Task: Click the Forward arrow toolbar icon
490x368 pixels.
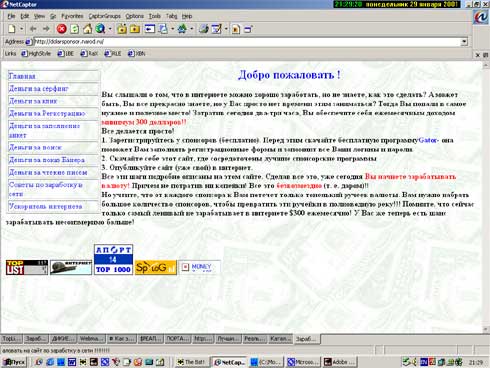Action: [46, 29]
